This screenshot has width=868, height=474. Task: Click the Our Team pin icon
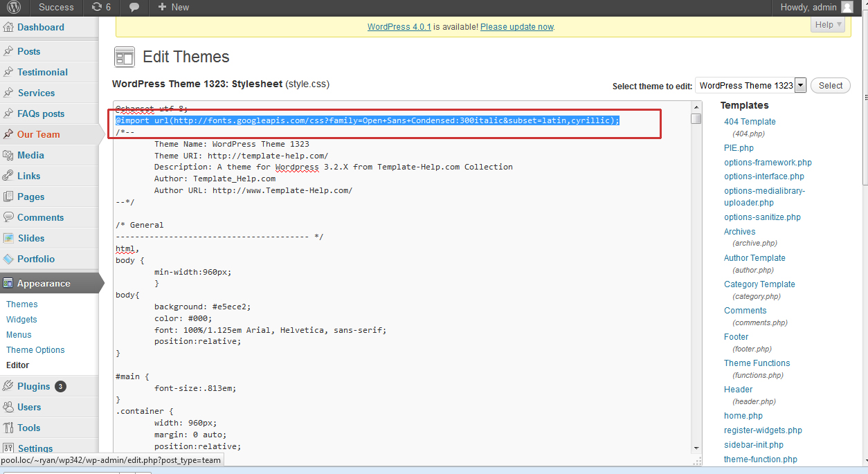click(8, 134)
